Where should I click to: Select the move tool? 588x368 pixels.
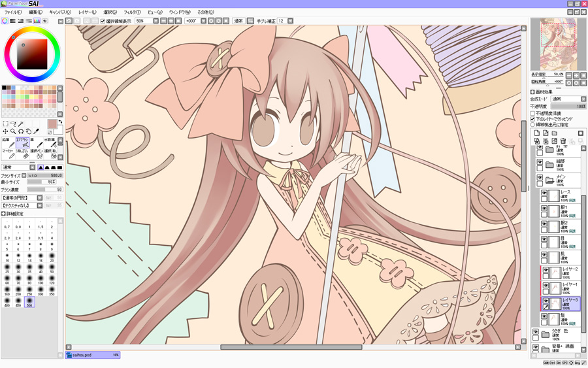(x=5, y=131)
